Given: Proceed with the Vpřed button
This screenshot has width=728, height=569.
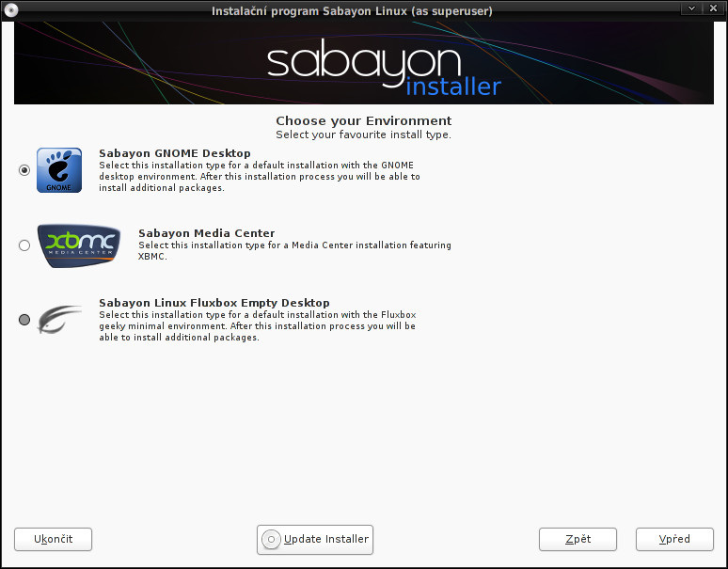Looking at the screenshot, I should pyautogui.click(x=674, y=539).
